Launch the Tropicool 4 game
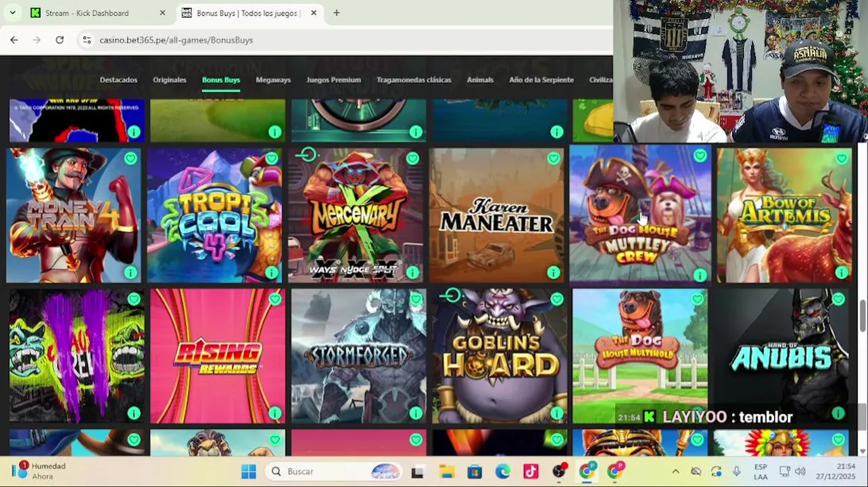The image size is (868, 487). 215,215
